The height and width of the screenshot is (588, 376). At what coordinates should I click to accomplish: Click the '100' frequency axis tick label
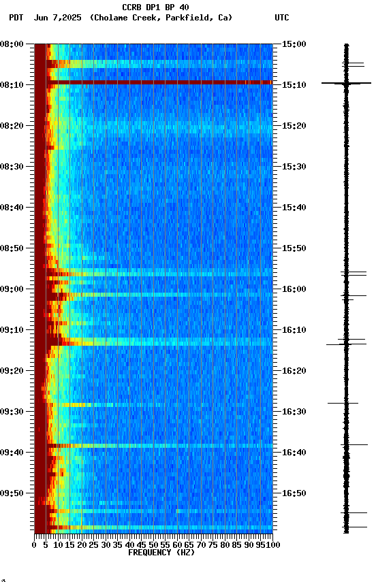pyautogui.click(x=273, y=545)
